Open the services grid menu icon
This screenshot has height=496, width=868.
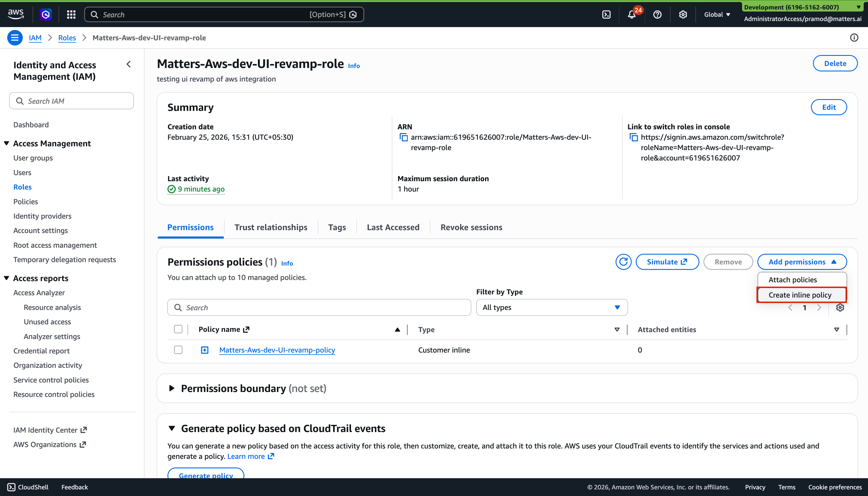coord(71,14)
